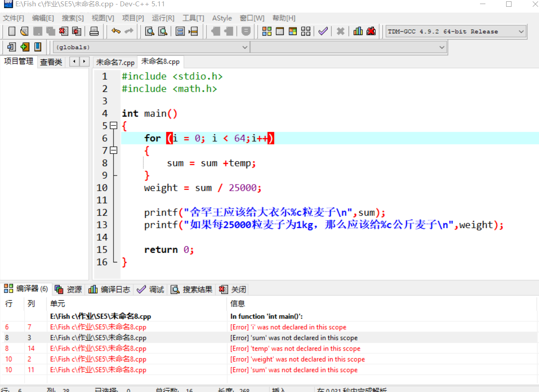
Task: Close the current file via red X page icon
Action: coord(63,31)
